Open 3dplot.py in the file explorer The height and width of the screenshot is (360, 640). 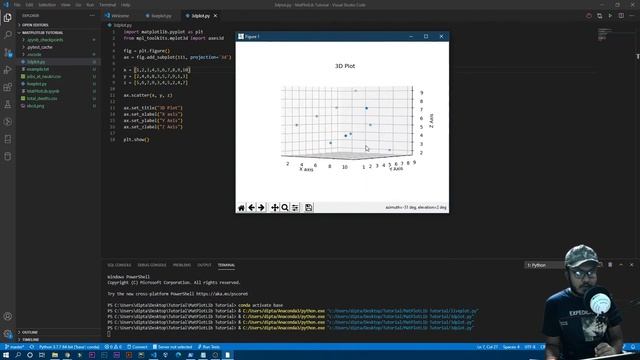(36, 62)
